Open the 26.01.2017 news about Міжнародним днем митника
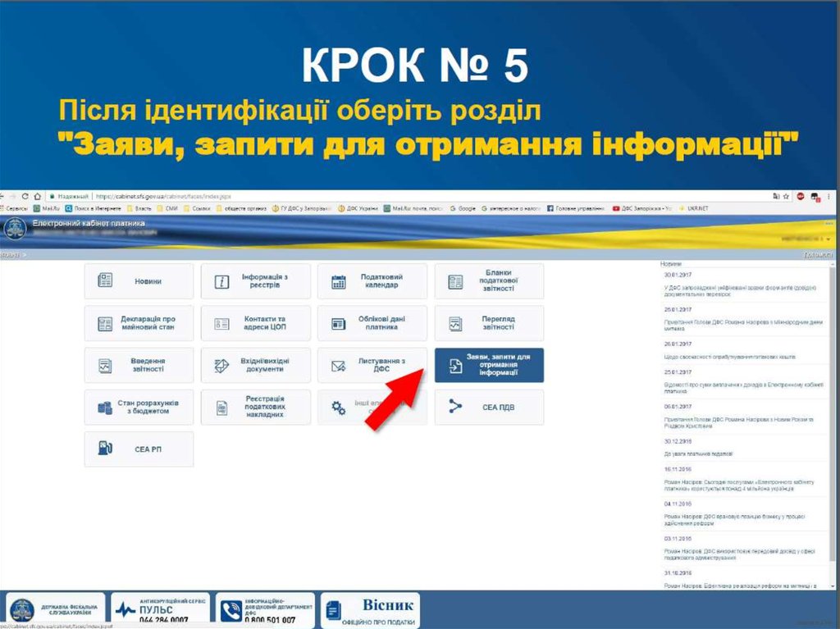The image size is (840, 629). click(x=743, y=326)
